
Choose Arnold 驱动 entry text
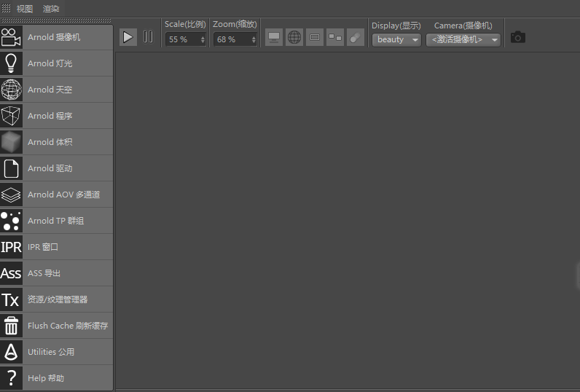50,168
